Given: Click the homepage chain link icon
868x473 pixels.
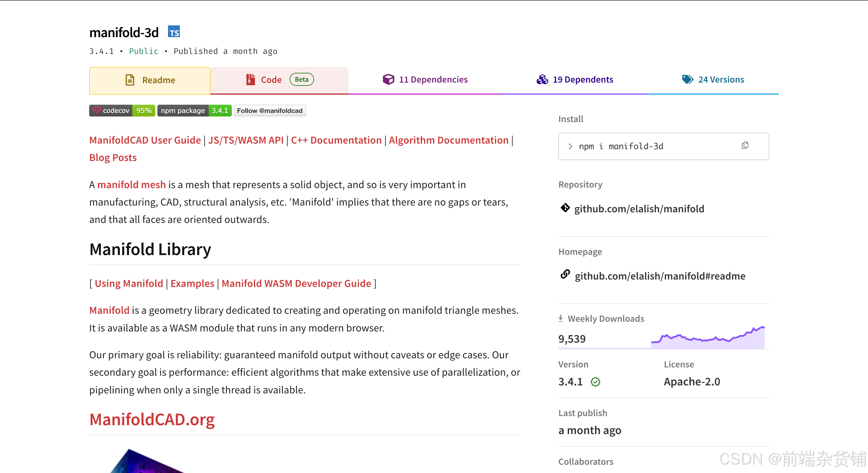Looking at the screenshot, I should 565,275.
